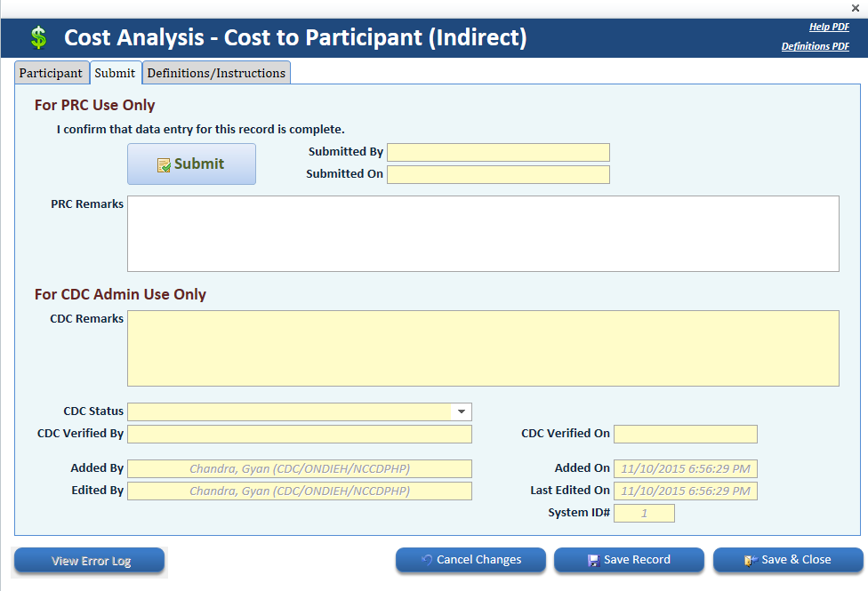The image size is (868, 591).
Task: Click the Submit button with checklist icon
Action: coord(191,164)
